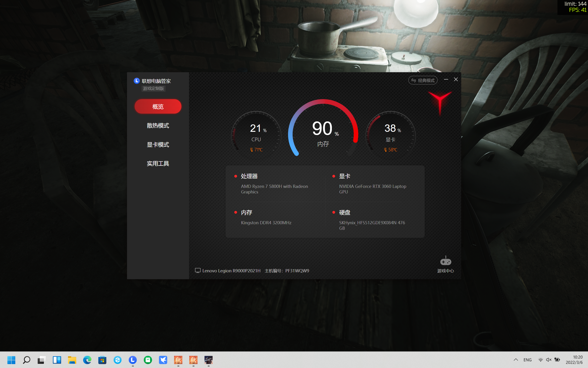588x368 pixels.
Task: Click Kingston DDR4 3200MHz text
Action: click(266, 223)
